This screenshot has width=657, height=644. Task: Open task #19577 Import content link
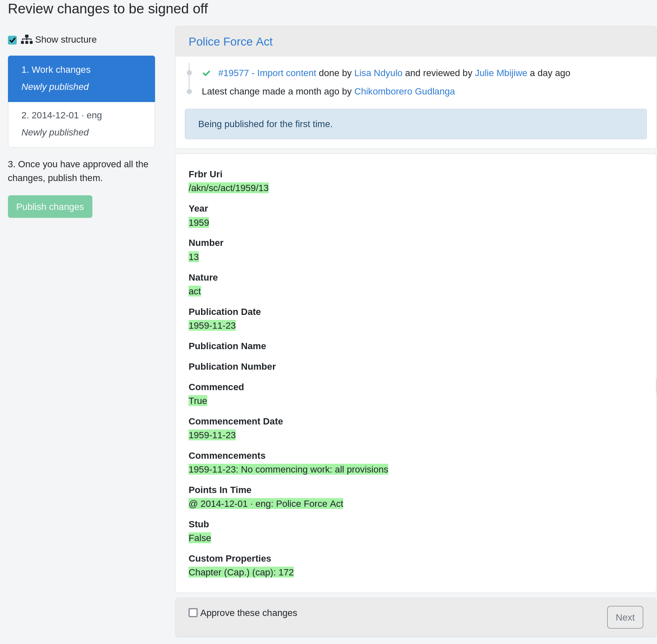267,73
